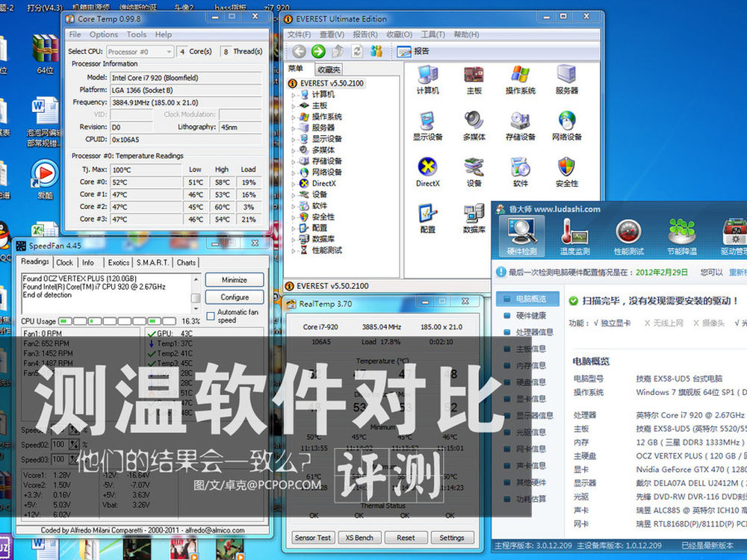Viewport: 747px width, 560px height.
Task: Expand the 操作系统 tree node in EVEREST
Action: 294,116
